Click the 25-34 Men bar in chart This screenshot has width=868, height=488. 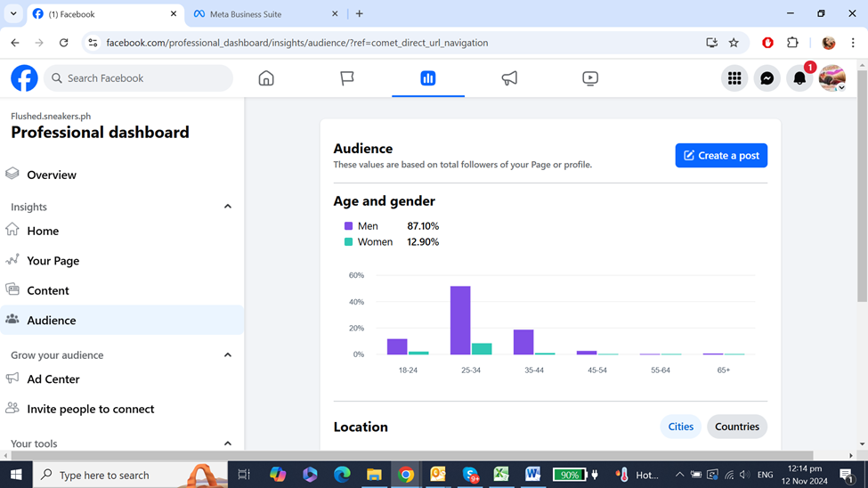[460, 321]
